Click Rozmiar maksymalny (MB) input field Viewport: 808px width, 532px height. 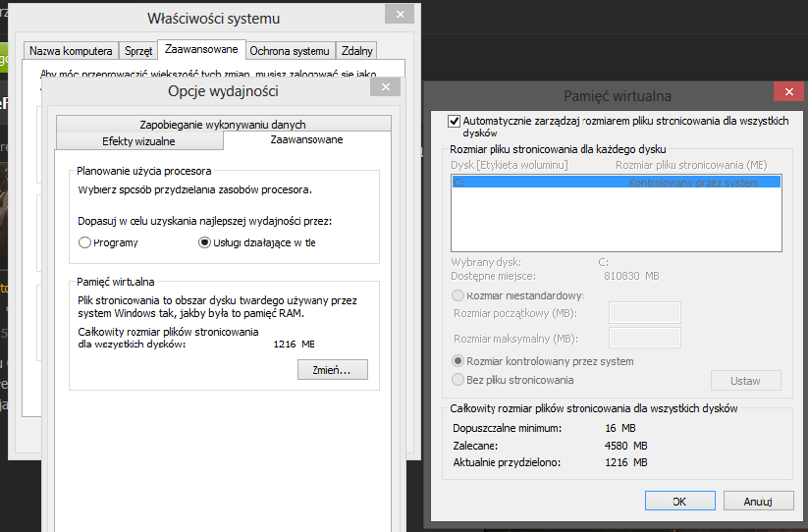[645, 338]
